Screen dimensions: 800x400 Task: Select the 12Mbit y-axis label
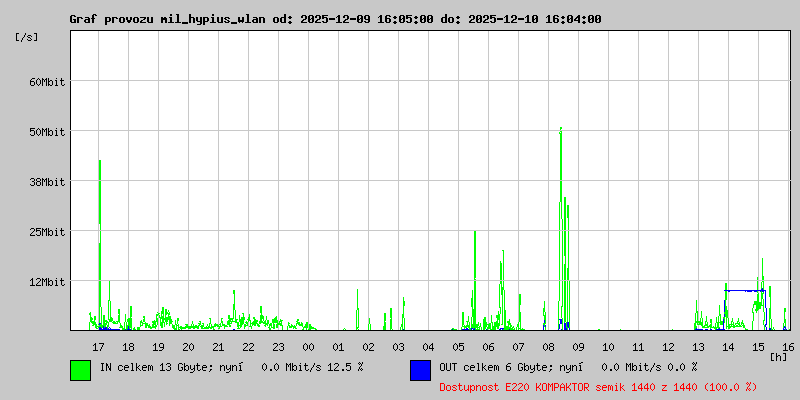pos(46,282)
